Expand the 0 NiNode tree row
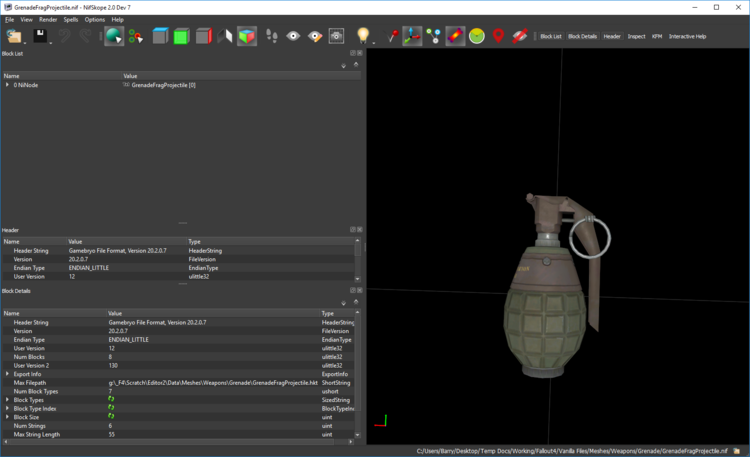 coord(7,85)
